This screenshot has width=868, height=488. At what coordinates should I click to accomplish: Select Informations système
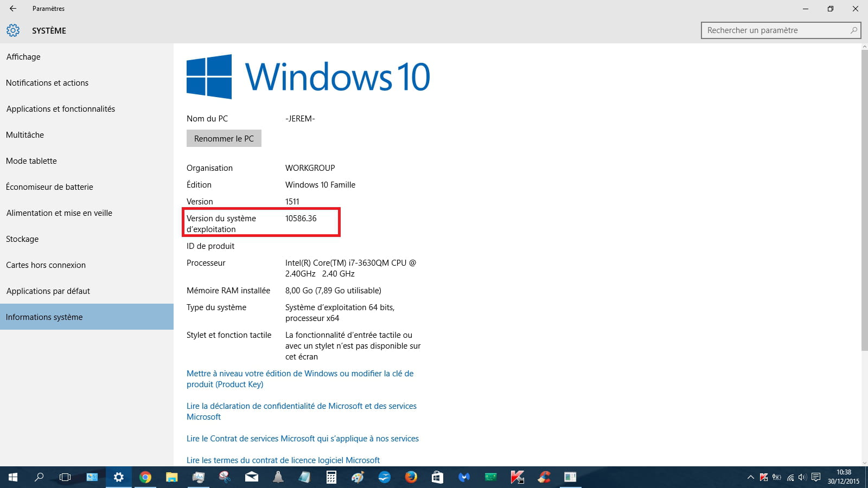[x=87, y=317]
